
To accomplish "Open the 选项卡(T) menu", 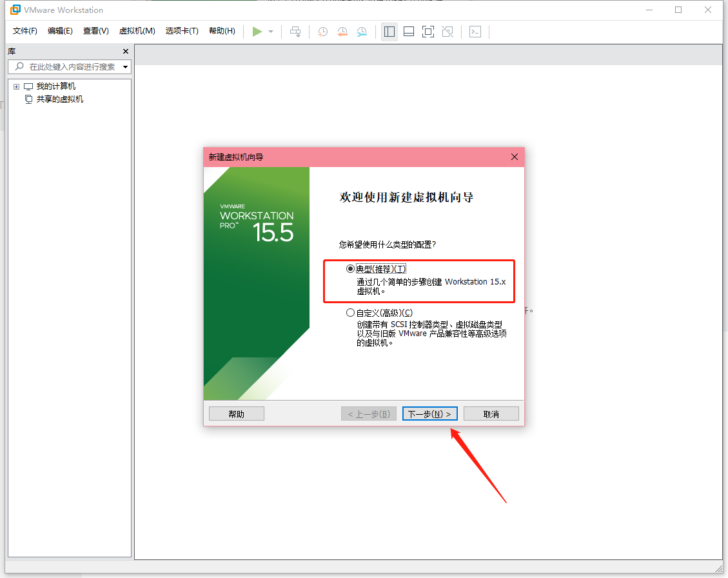I will (182, 31).
